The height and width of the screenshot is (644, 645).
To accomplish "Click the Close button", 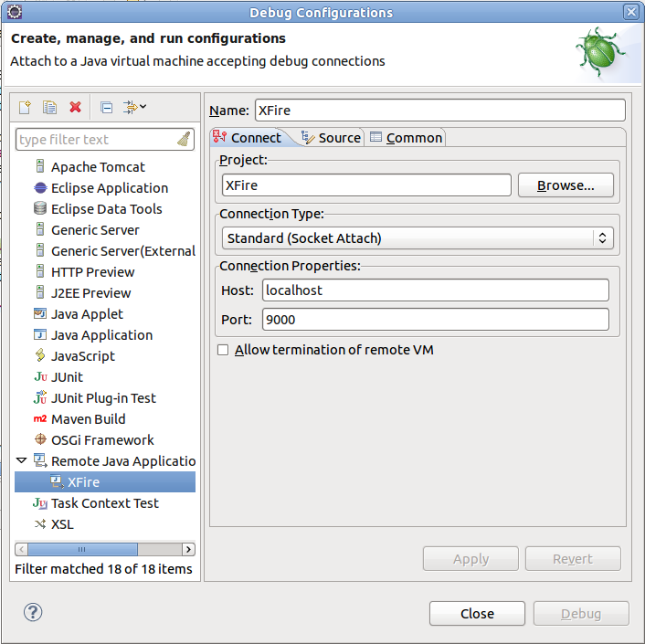I will 477,614.
